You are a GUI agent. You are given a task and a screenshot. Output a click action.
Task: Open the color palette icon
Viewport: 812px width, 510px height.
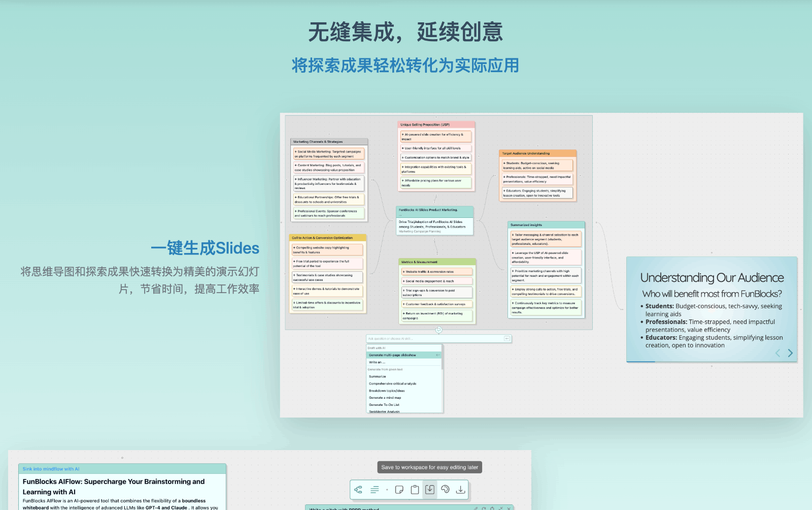pyautogui.click(x=445, y=490)
